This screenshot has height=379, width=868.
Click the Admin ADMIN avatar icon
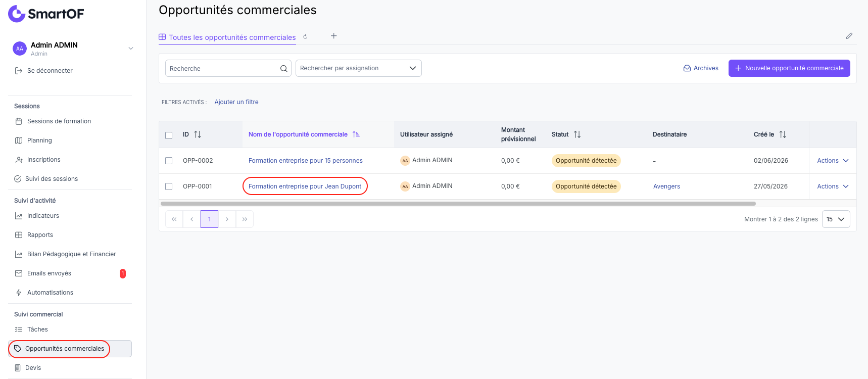[20, 49]
